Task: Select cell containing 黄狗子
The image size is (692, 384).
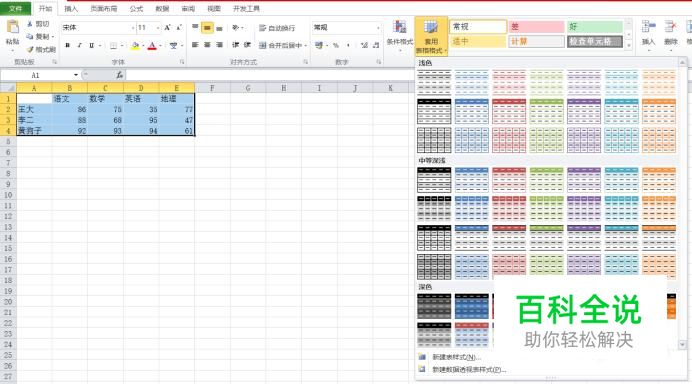Action: pyautogui.click(x=34, y=131)
